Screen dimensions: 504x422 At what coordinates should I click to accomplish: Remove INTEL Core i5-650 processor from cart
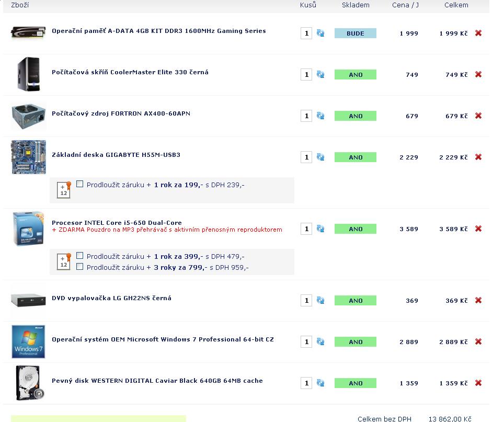478,229
